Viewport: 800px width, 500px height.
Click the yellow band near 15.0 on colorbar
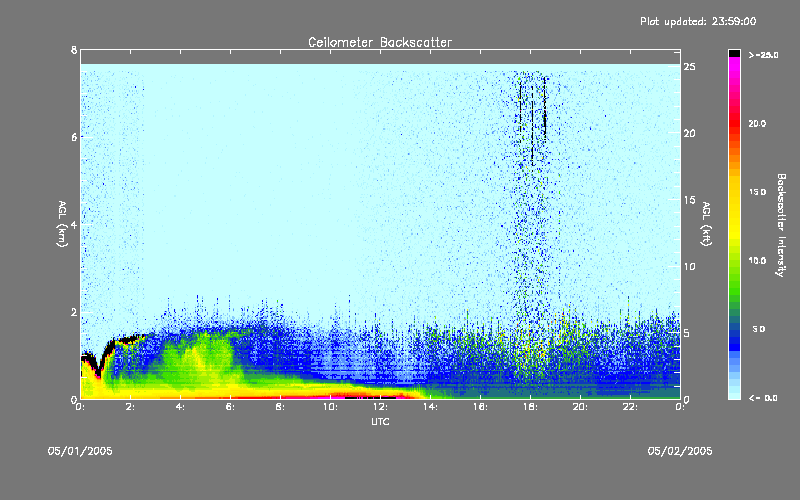tap(734, 193)
